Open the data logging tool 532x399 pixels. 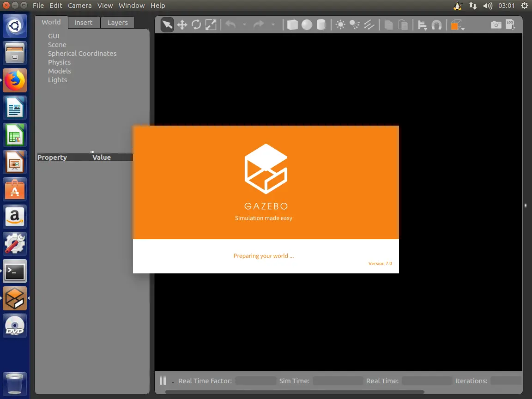pos(510,25)
